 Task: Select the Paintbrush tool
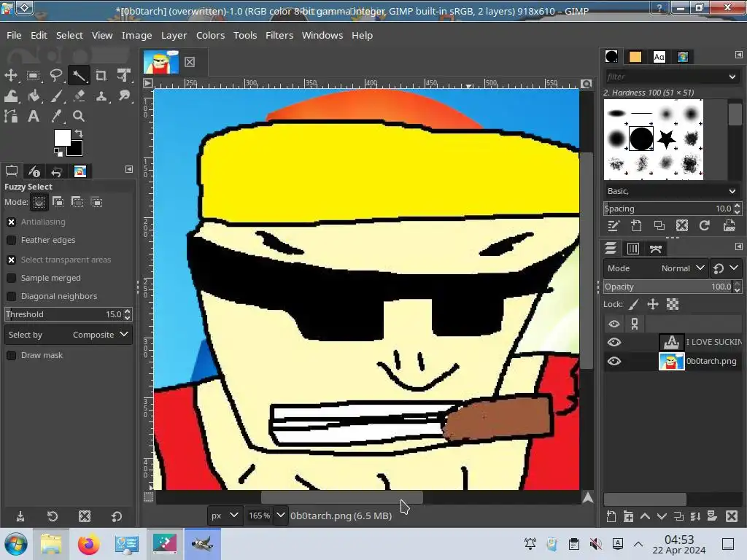(x=56, y=96)
